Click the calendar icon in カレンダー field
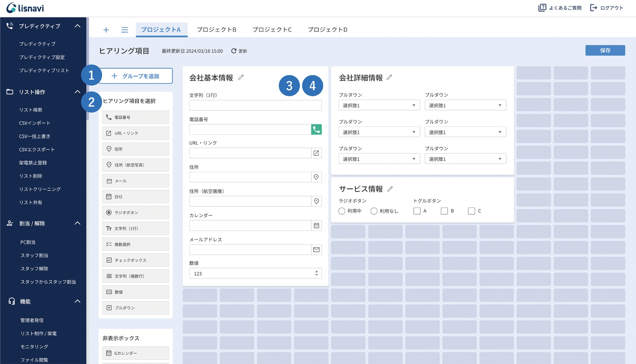The image size is (636, 364). click(x=316, y=225)
